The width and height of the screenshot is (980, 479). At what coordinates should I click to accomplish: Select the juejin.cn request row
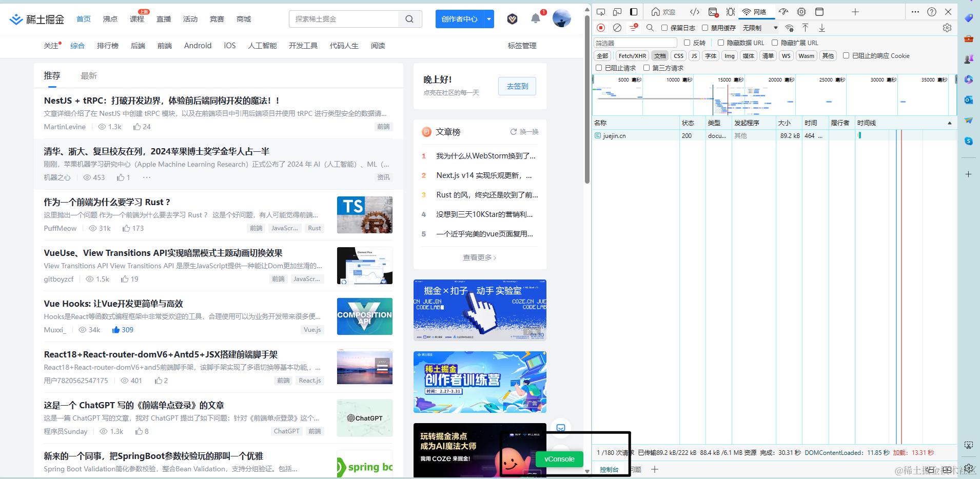pos(775,136)
